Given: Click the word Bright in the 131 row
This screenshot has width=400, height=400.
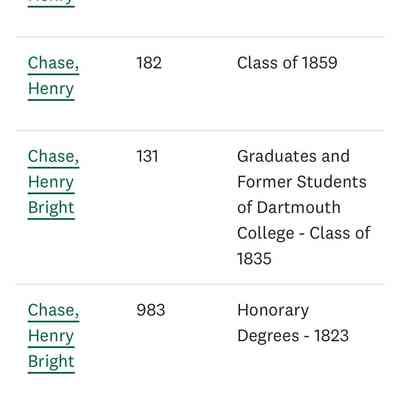Looking at the screenshot, I should (x=51, y=208).
